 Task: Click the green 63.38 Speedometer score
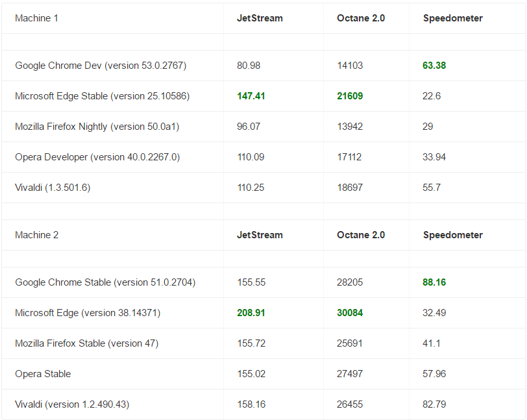pyautogui.click(x=434, y=66)
